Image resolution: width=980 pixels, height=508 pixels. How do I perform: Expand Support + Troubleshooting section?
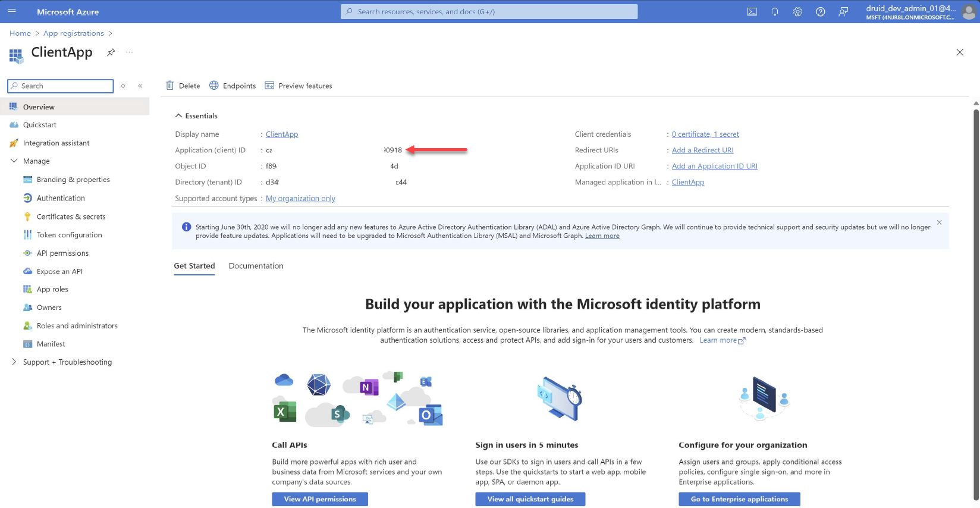tap(14, 362)
